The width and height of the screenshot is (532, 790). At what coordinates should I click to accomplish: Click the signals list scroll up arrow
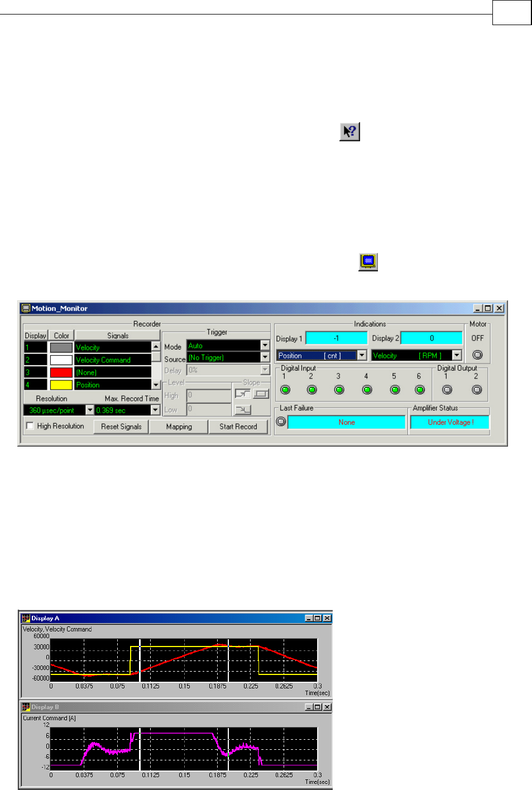click(x=156, y=347)
